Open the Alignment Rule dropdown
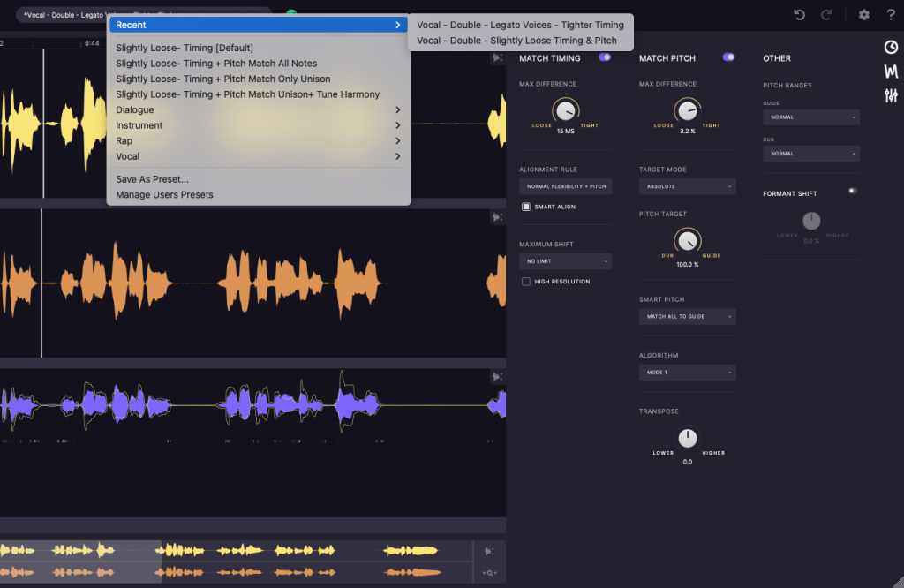The image size is (904, 588). tap(565, 187)
